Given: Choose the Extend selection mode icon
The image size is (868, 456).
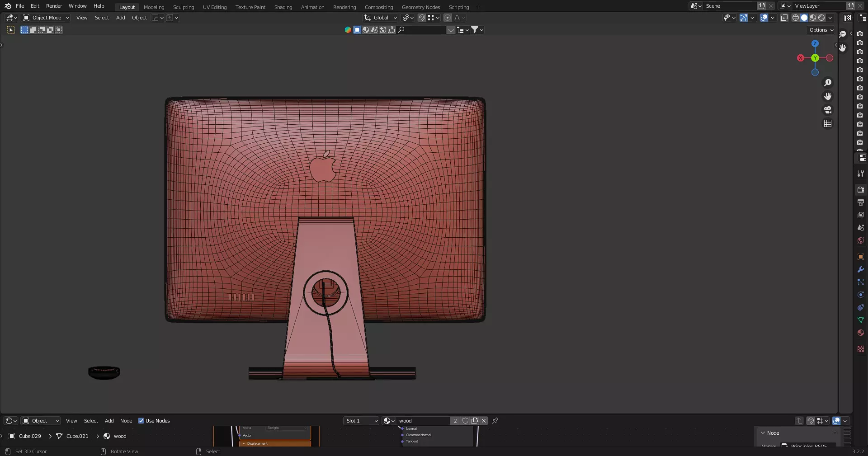Looking at the screenshot, I should 33,30.
